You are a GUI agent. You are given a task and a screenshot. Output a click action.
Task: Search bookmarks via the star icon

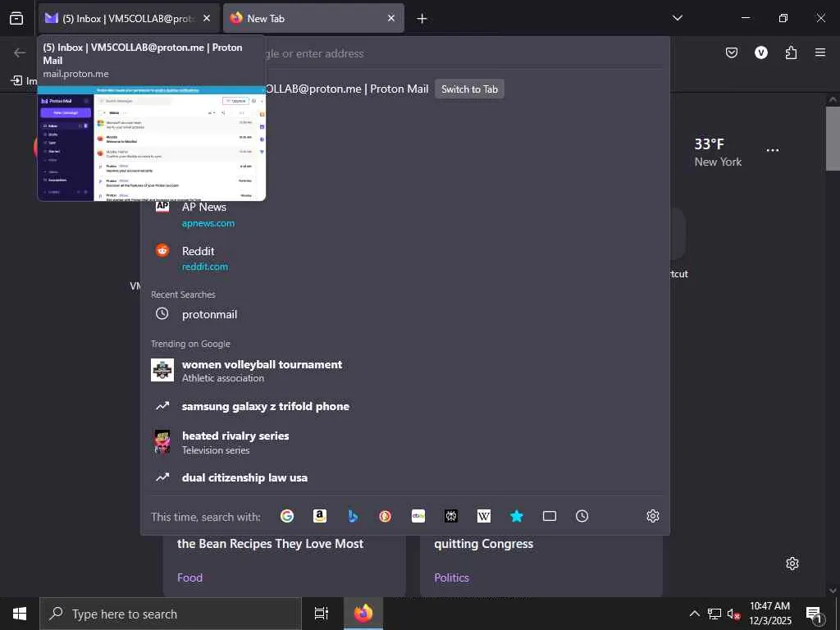517,516
